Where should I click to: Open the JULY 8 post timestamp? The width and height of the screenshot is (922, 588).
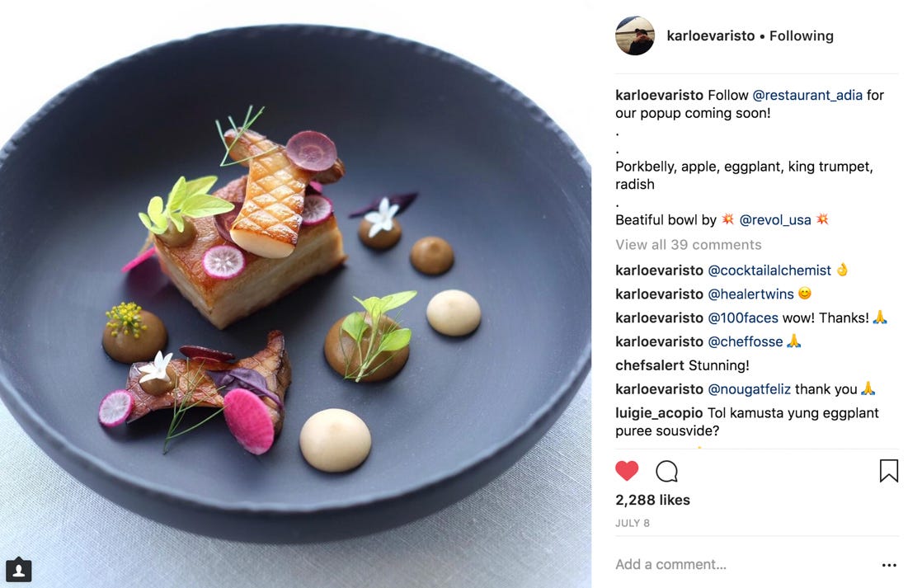coord(633,524)
